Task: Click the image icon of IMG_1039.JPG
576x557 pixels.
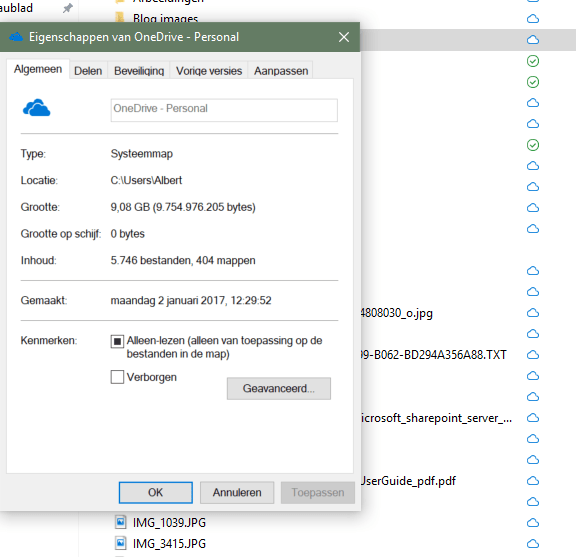Action: (120, 522)
